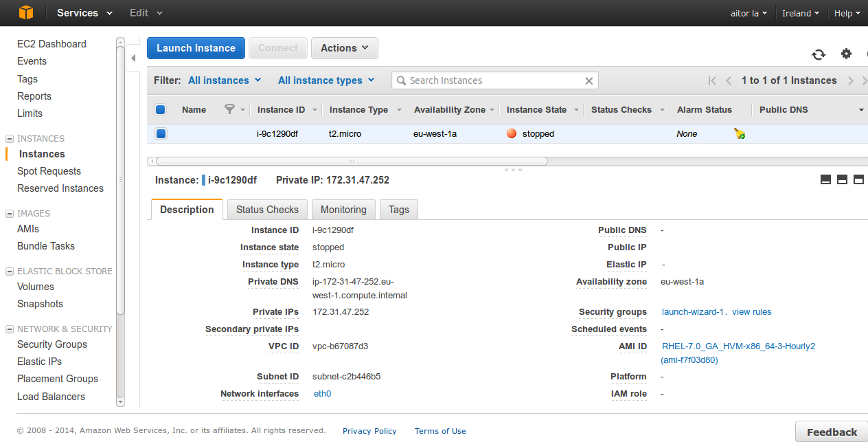868x442 pixels.
Task: Open the Actions dropdown menu
Action: click(x=344, y=48)
